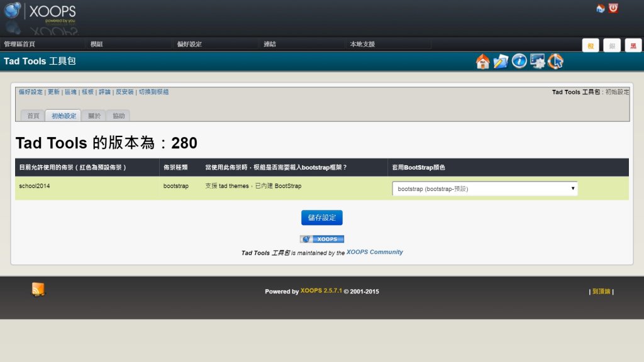The width and height of the screenshot is (644, 362).
Task: Click the folder with pencil icon
Action: coord(501,61)
